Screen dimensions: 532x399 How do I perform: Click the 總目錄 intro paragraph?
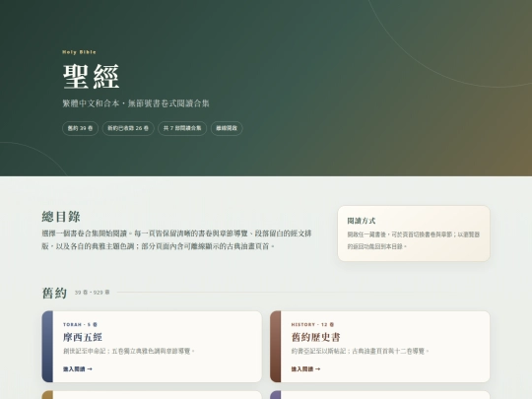tap(176, 239)
